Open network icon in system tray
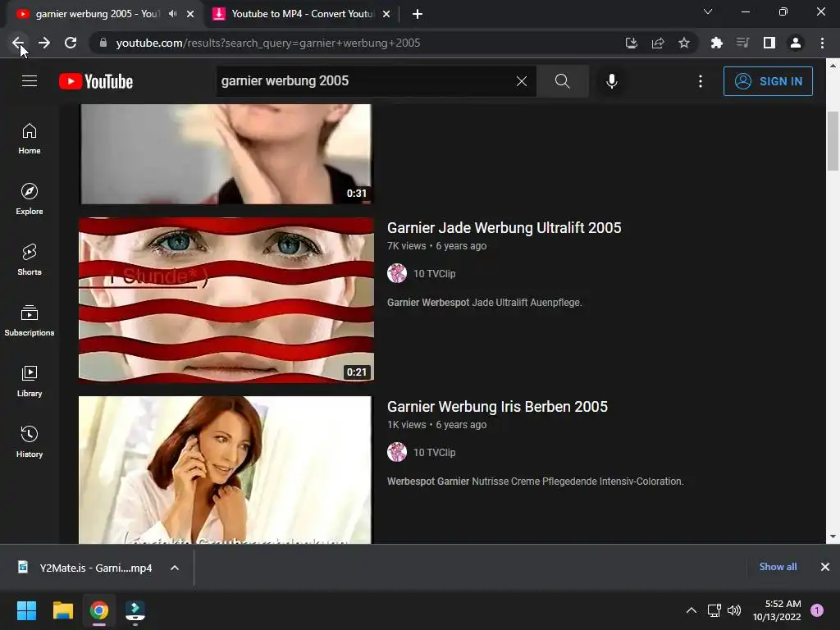 click(714, 610)
